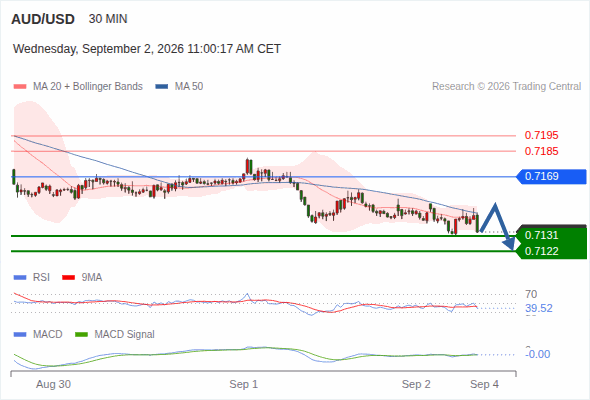Click the RSI legend color marker
Viewport: 590px width, 400px height.
click(20, 278)
